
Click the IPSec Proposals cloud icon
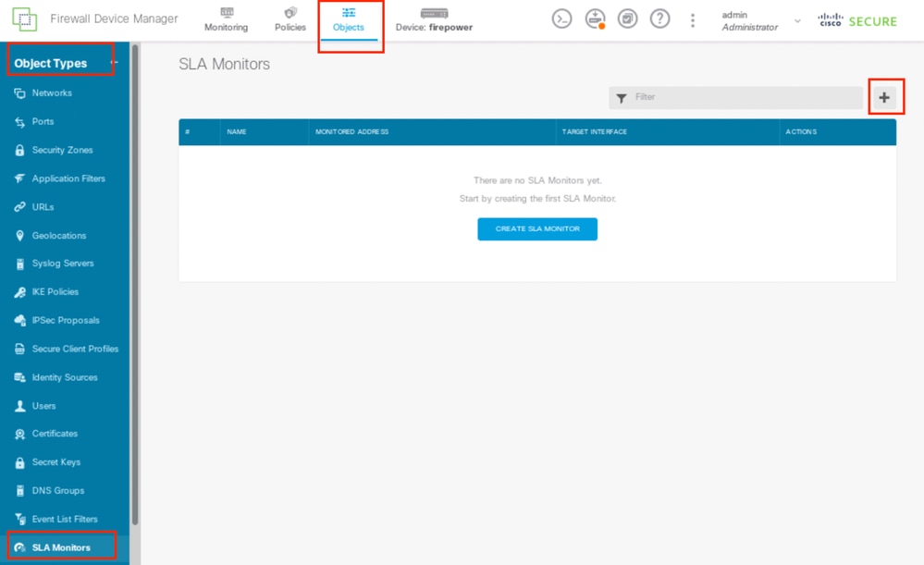[20, 321]
